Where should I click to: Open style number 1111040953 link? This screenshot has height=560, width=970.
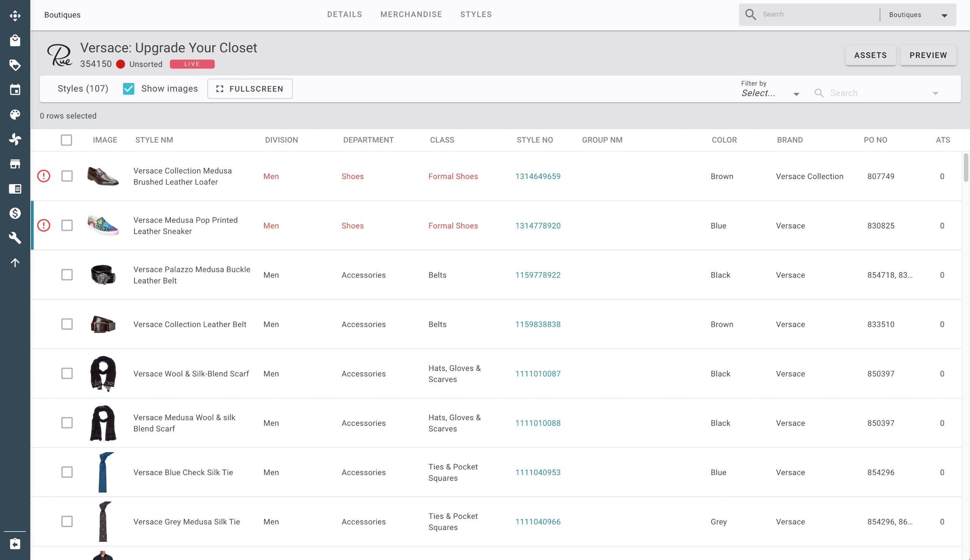click(x=538, y=472)
